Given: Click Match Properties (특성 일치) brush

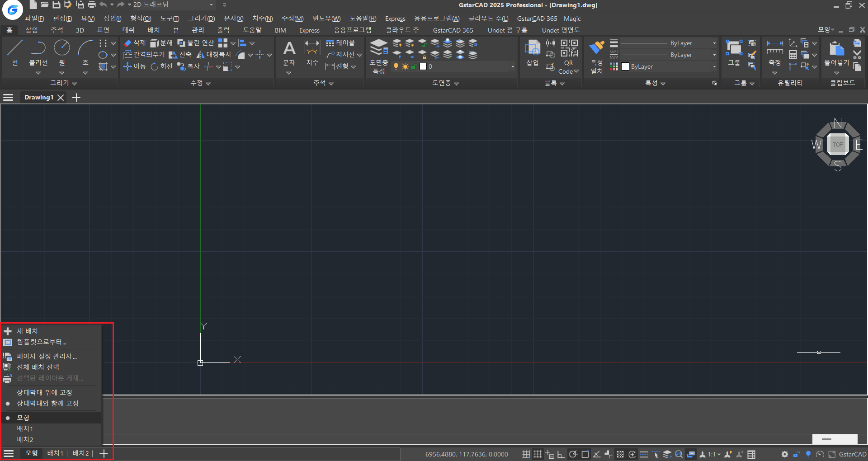Looking at the screenshot, I should pos(597,56).
